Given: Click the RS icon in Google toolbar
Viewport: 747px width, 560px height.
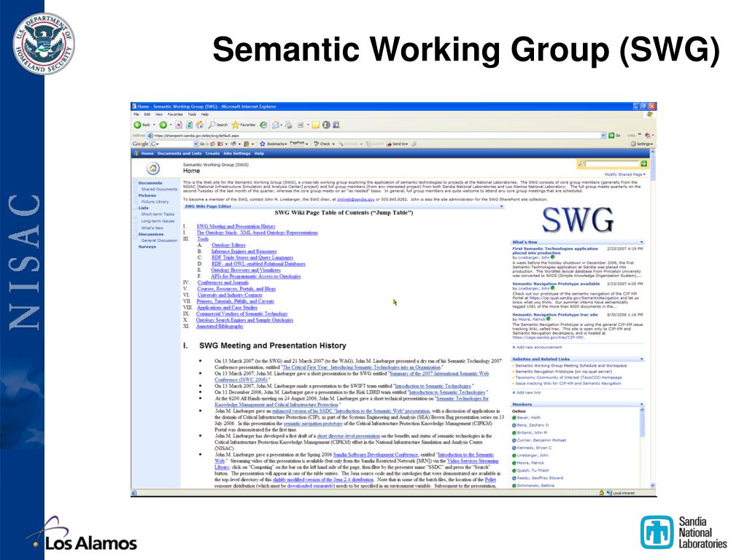Looking at the screenshot, I should [220, 144].
